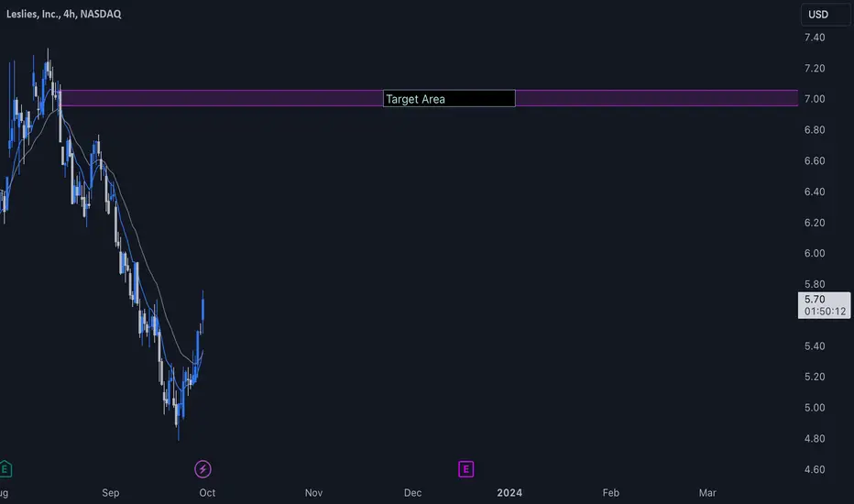Click the countdown timer 01:50:12
Image resolution: width=854 pixels, height=504 pixels.
click(x=825, y=312)
